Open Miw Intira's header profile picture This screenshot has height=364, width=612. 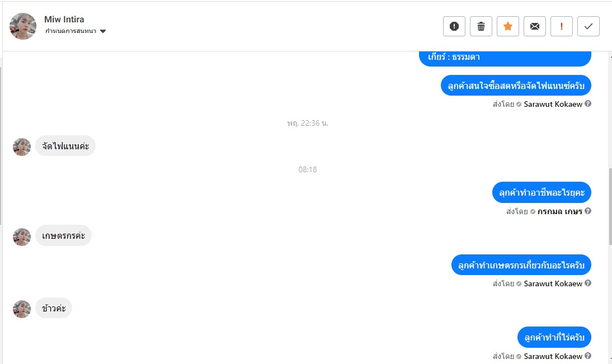22,26
